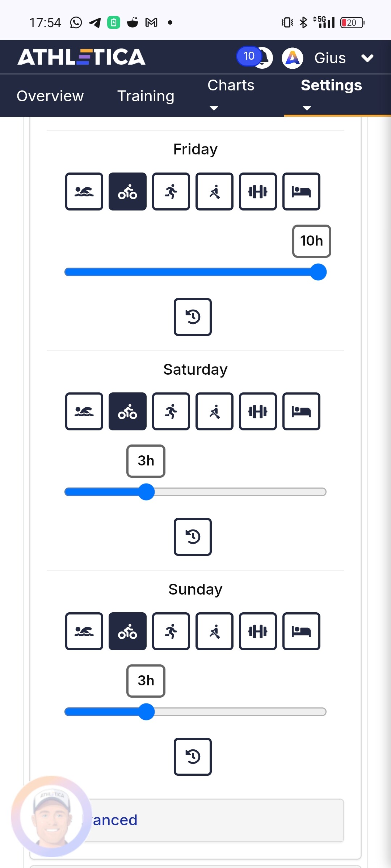
Task: Reset Saturday's training hours
Action: [193, 537]
